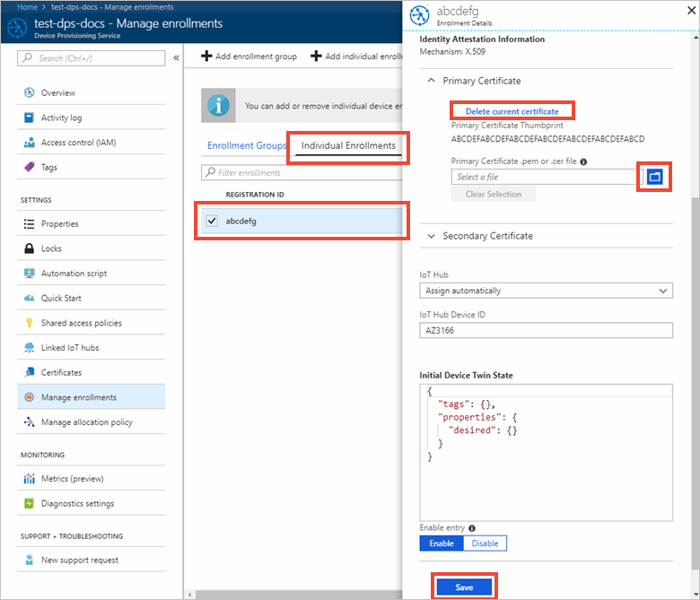Close the abcdefg Enrollment Details panel

click(691, 10)
